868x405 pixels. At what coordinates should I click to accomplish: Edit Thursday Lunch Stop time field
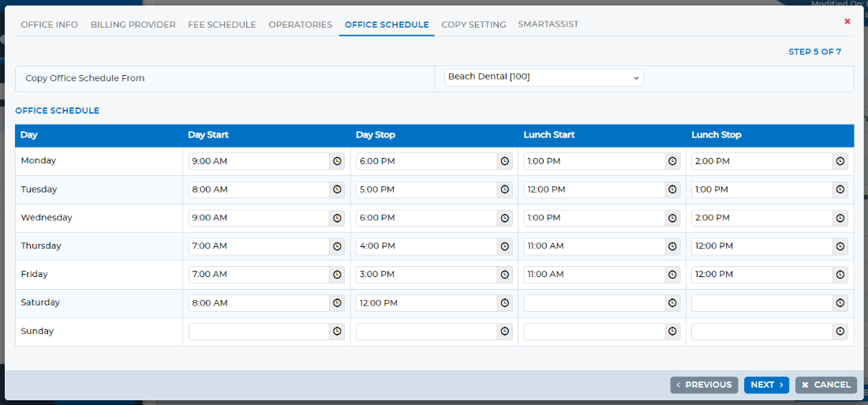click(762, 246)
